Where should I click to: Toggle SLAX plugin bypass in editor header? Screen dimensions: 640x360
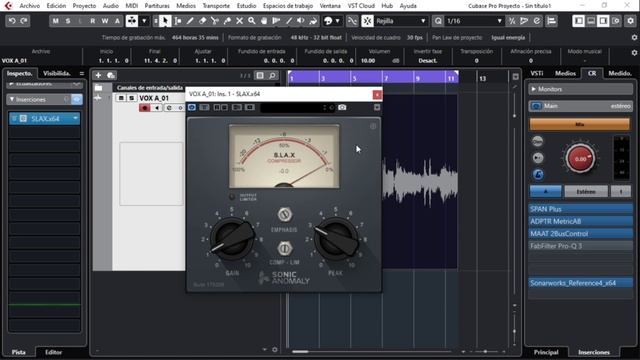pyautogui.click(x=192, y=107)
